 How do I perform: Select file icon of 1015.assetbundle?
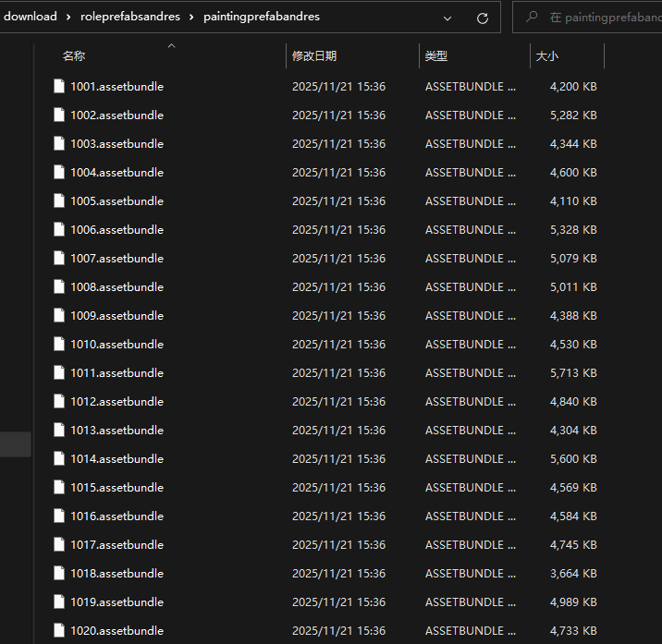[x=59, y=488]
